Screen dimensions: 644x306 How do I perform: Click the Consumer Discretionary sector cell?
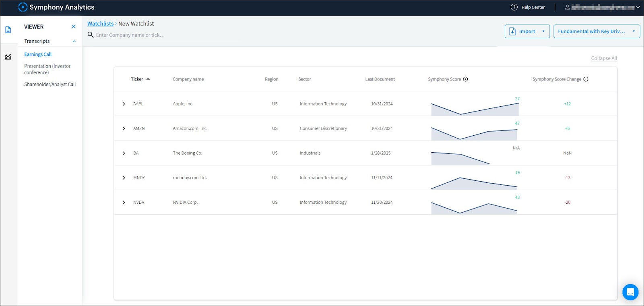click(x=323, y=128)
